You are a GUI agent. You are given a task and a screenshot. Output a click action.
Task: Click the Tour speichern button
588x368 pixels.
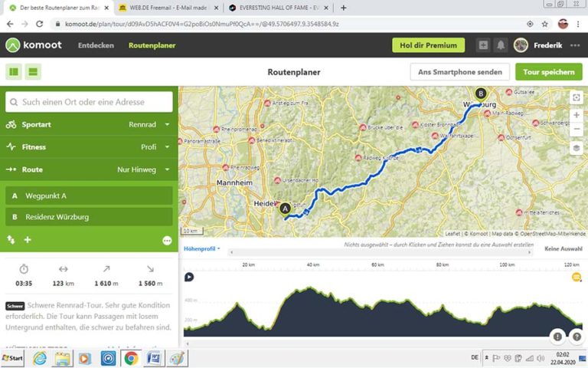(549, 72)
